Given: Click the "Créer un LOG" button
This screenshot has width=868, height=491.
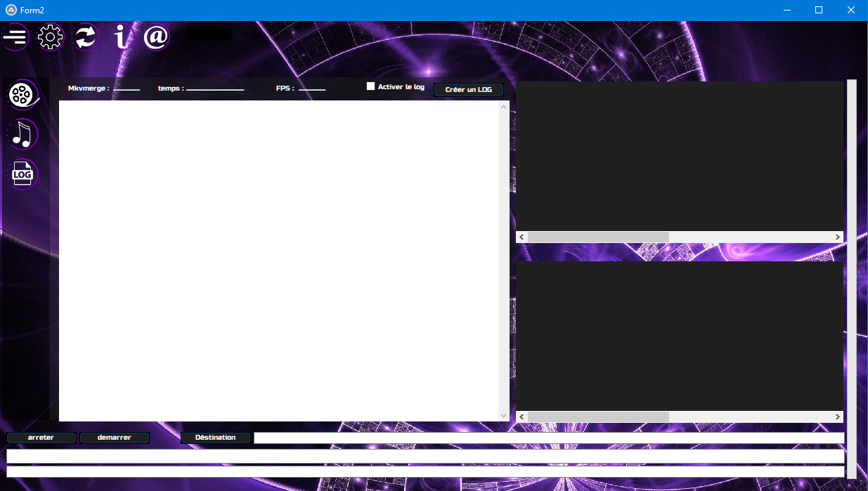Looking at the screenshot, I should 469,90.
